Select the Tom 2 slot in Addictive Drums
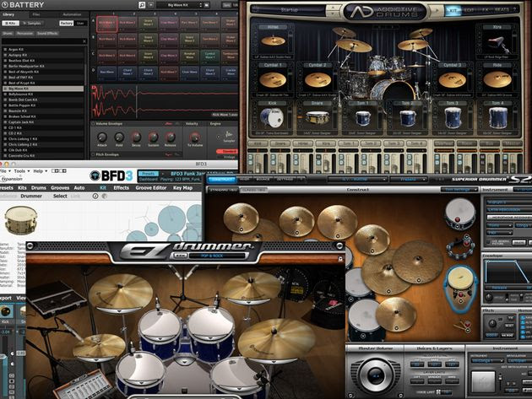532x399 pixels. click(407, 117)
